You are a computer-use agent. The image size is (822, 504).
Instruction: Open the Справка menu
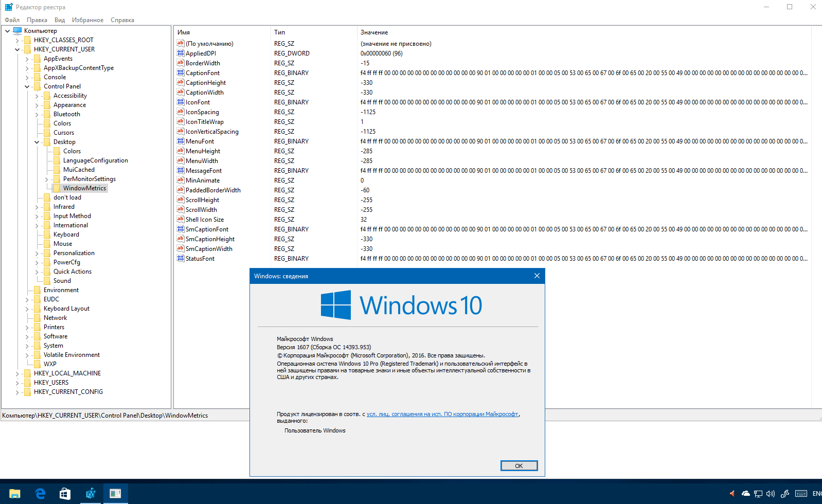tap(122, 20)
